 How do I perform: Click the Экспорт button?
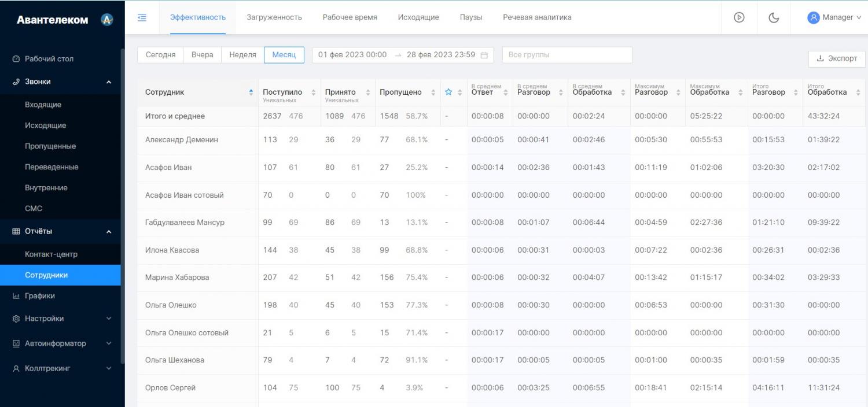[836, 58]
